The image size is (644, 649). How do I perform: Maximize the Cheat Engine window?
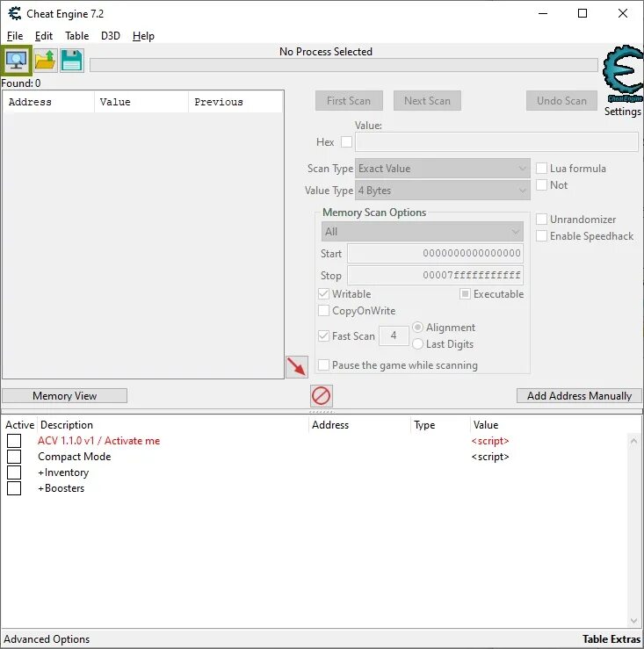tap(582, 14)
